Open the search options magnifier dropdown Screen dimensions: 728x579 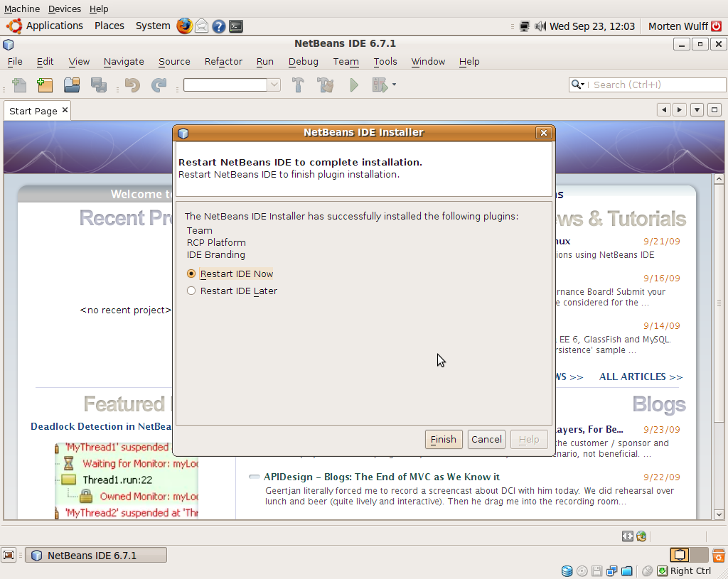click(x=577, y=85)
